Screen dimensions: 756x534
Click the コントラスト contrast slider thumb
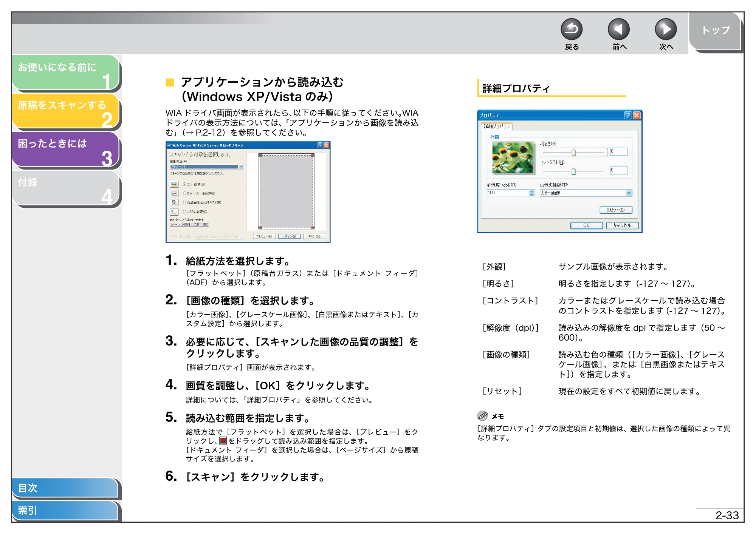[x=573, y=171]
